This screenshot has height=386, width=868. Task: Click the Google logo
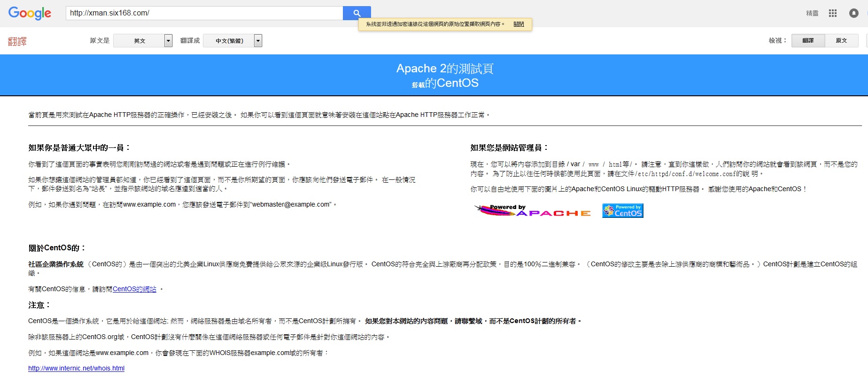pos(30,13)
